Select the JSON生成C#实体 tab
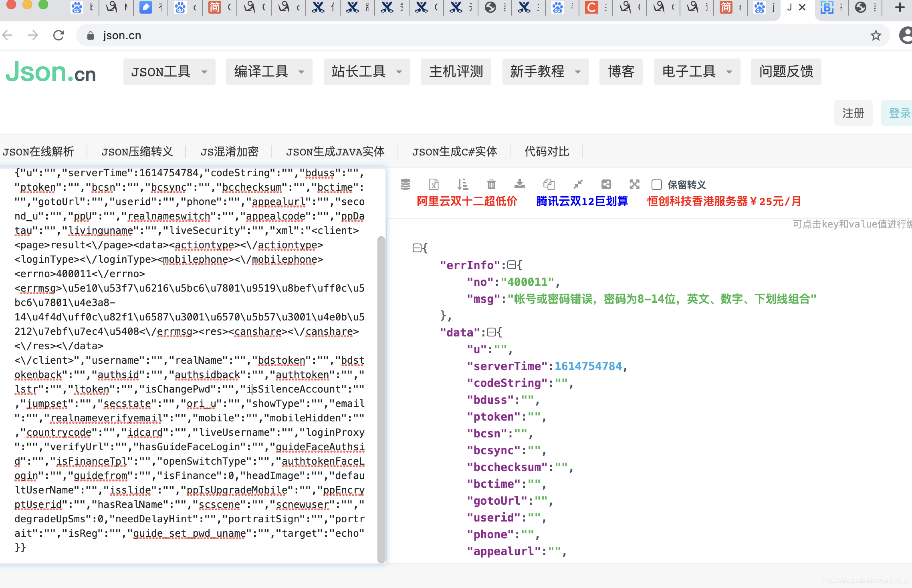The width and height of the screenshot is (912, 588). (x=455, y=151)
